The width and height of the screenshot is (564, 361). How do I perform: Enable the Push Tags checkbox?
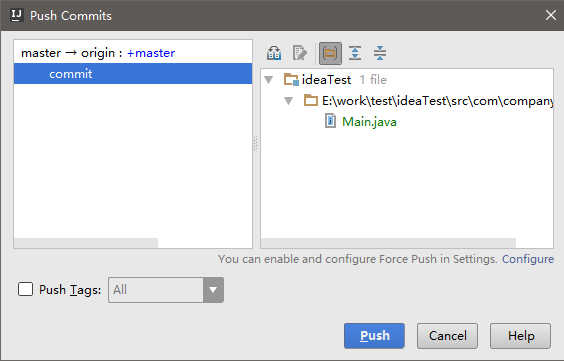point(26,289)
